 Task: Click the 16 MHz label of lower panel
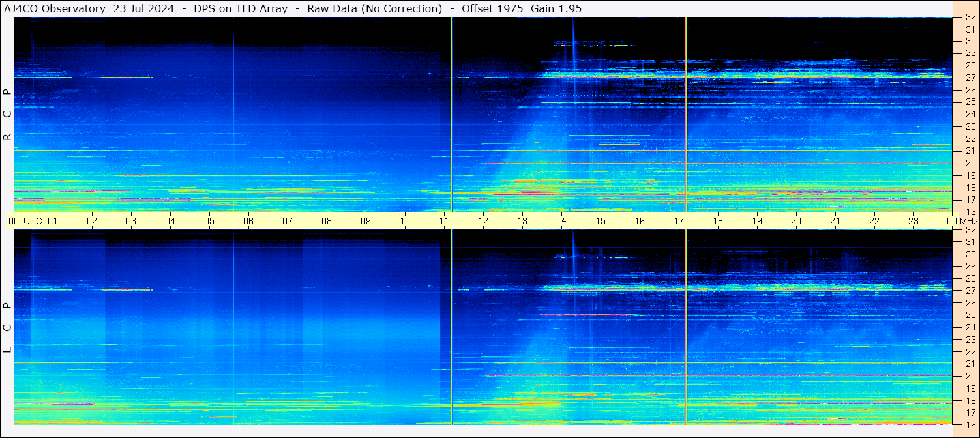(x=970, y=424)
